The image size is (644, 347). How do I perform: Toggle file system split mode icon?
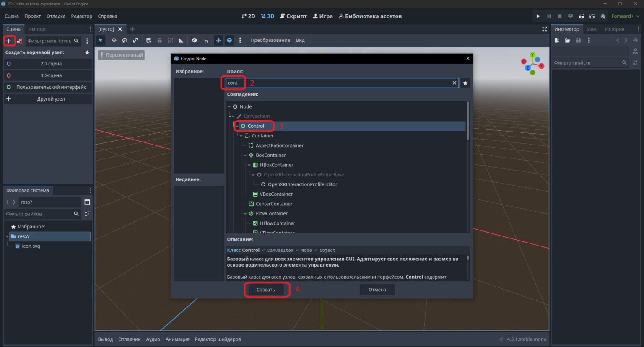point(87,202)
